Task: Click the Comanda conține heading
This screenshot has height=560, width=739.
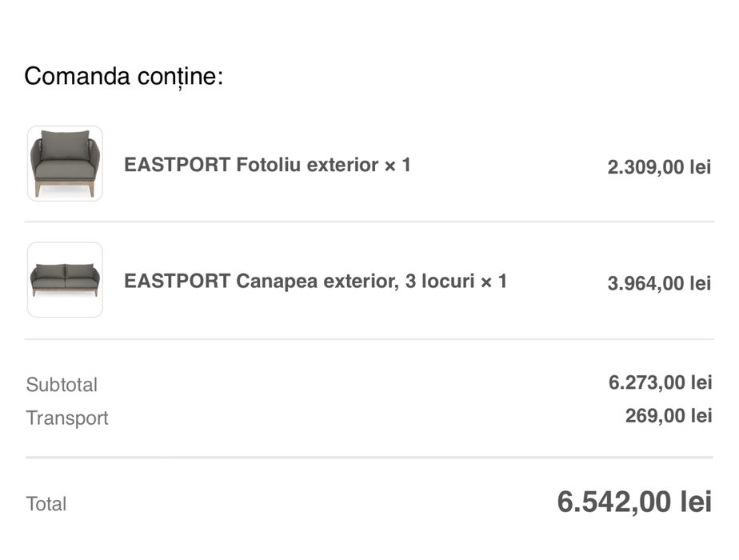Action: coord(124,77)
